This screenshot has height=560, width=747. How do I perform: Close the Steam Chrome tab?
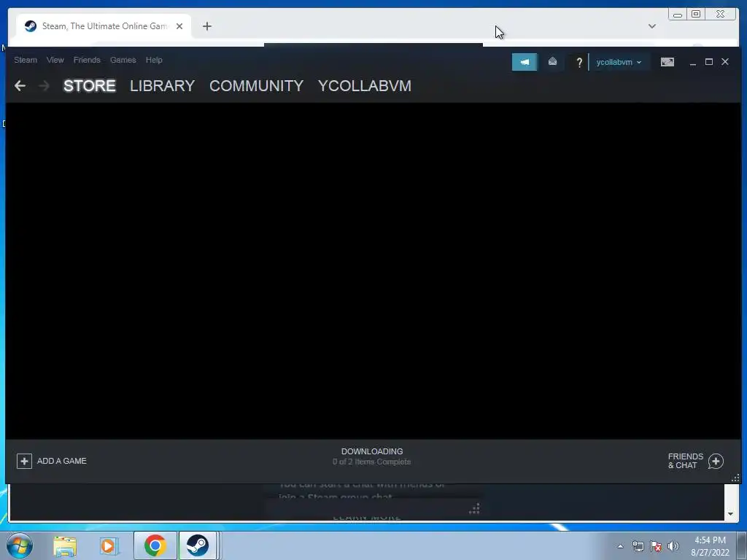pos(179,26)
